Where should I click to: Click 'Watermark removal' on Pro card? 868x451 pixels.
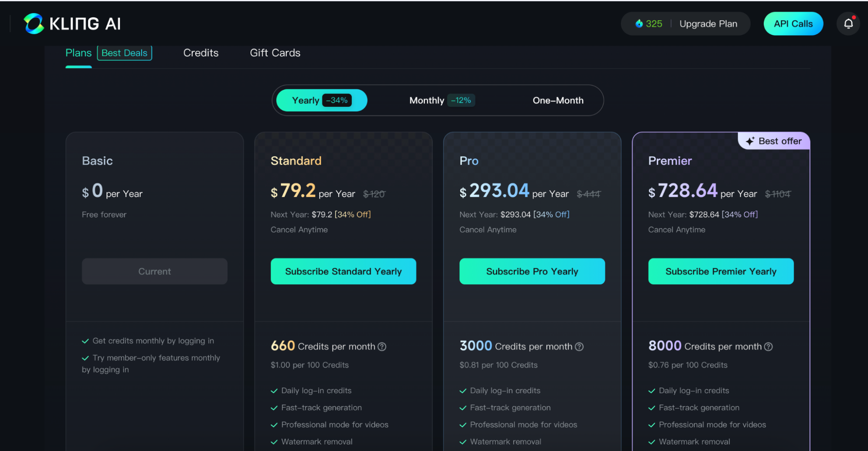(x=506, y=441)
